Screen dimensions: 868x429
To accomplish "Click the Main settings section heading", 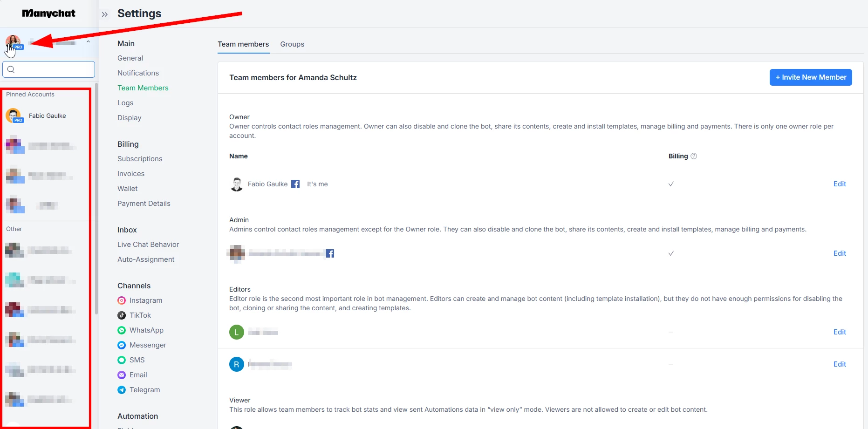I will coord(126,43).
